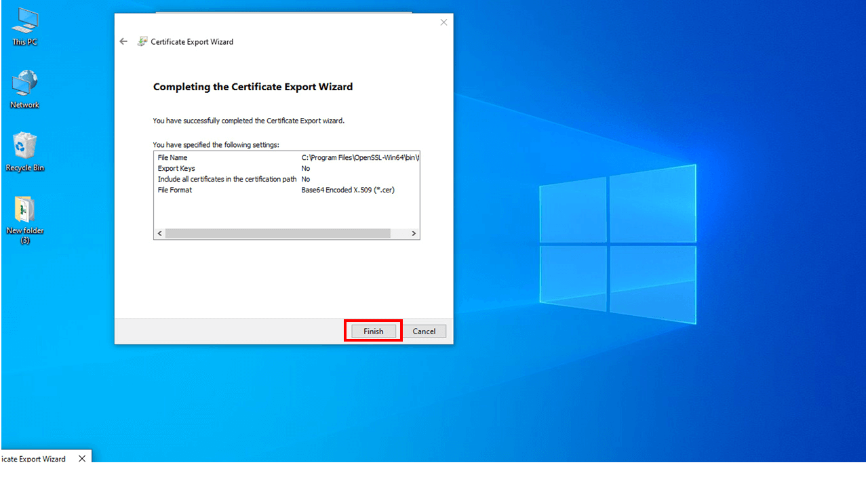
Task: Close the Certificate Export Wizard dialog
Action: (x=443, y=22)
